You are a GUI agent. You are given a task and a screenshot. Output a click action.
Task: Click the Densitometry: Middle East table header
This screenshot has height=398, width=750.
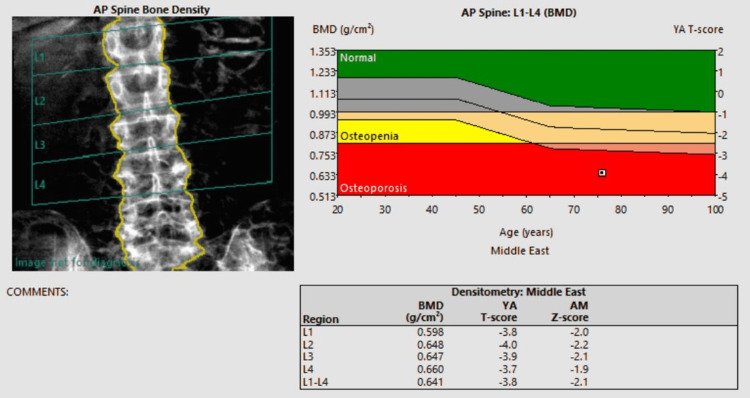click(518, 292)
